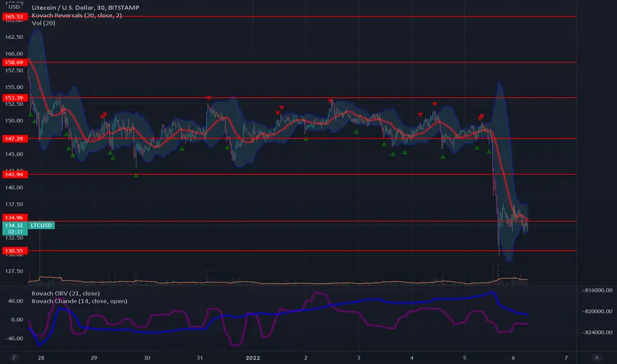Screen dimensions: 617x364
Task: Click the 155.00 price axis value
Action: (x=14, y=87)
